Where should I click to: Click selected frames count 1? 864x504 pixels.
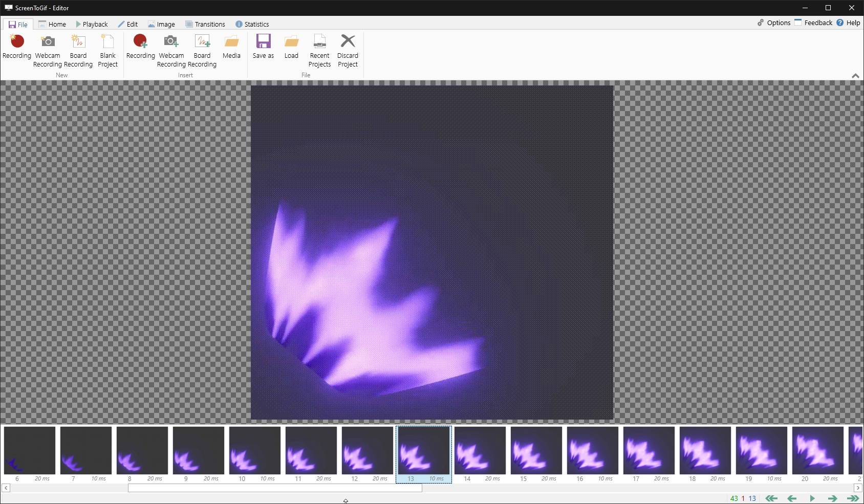pos(743,498)
